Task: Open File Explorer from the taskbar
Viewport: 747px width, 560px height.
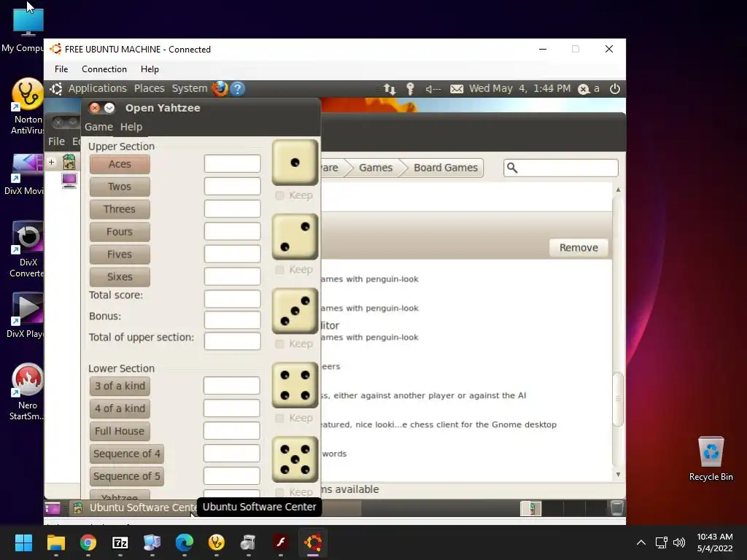Action: [55, 542]
